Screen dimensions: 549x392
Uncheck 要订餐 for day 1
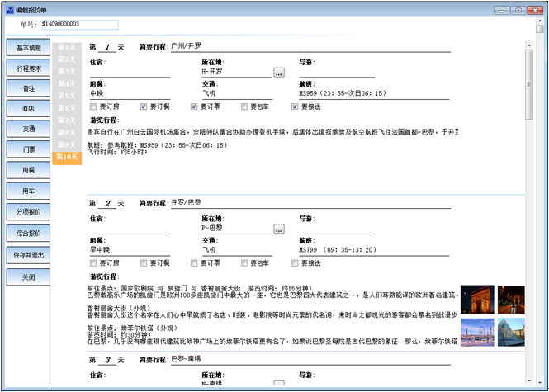144,106
